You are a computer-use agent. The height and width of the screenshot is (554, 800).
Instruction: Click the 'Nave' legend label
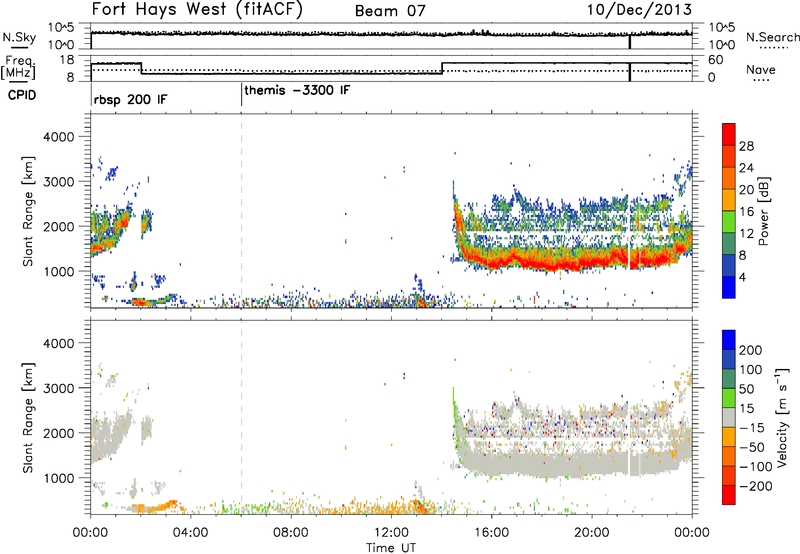[x=761, y=69]
